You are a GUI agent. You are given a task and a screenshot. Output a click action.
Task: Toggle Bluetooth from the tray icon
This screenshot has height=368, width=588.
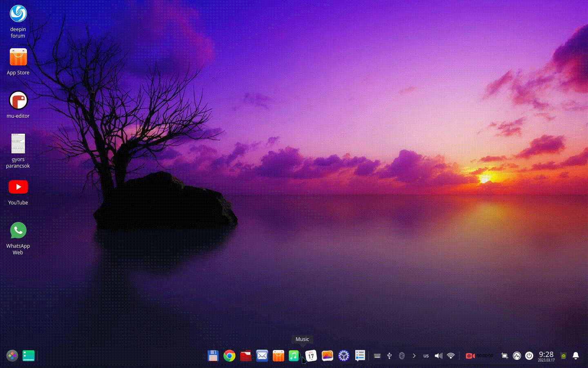click(x=402, y=356)
